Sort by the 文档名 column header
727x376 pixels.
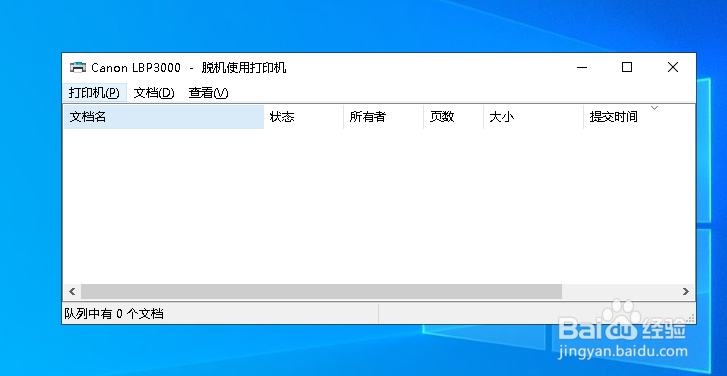(164, 117)
